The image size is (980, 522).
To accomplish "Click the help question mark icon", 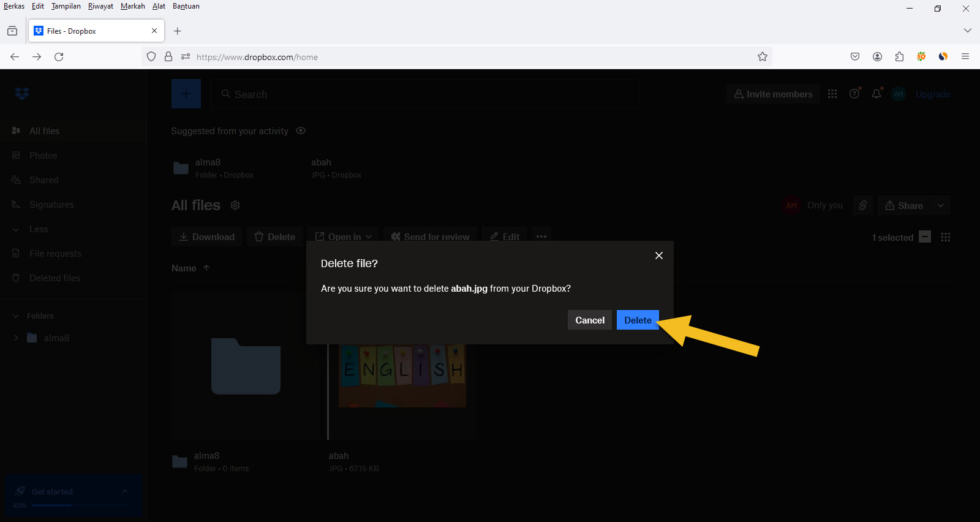I will coord(854,94).
